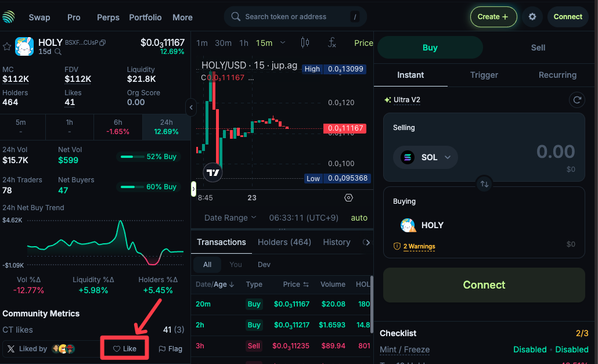The height and width of the screenshot is (364, 598).
Task: Switch to the Sell tab
Action: tap(538, 48)
